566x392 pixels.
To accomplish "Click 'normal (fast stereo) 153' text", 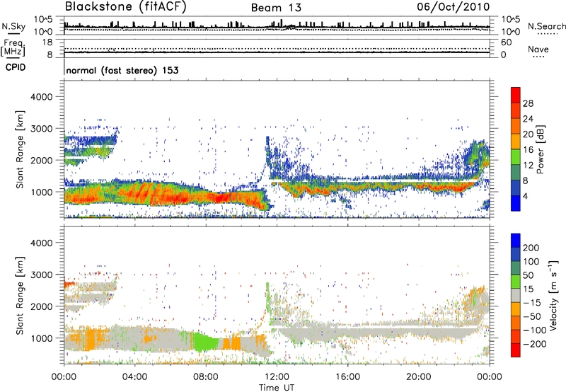I will click(x=122, y=70).
